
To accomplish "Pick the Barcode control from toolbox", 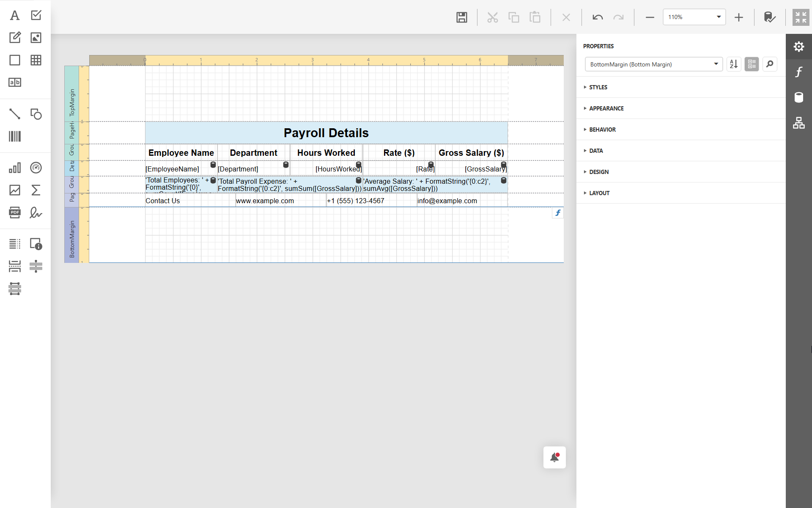I will [x=15, y=136].
